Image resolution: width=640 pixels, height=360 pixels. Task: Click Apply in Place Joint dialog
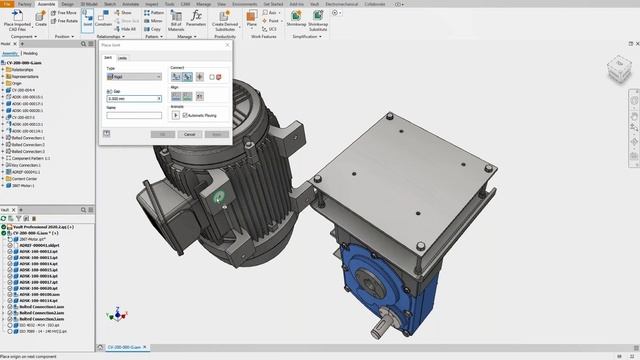coord(216,134)
